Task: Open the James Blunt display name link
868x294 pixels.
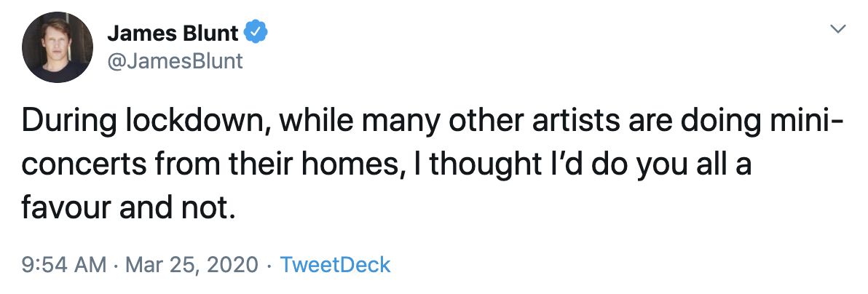Action: tap(173, 33)
